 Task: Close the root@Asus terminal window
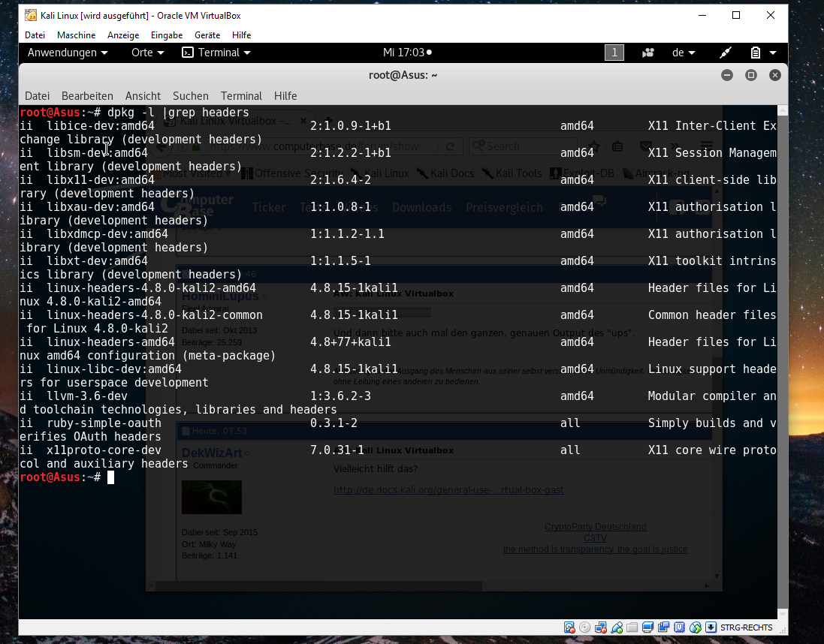[x=775, y=75]
